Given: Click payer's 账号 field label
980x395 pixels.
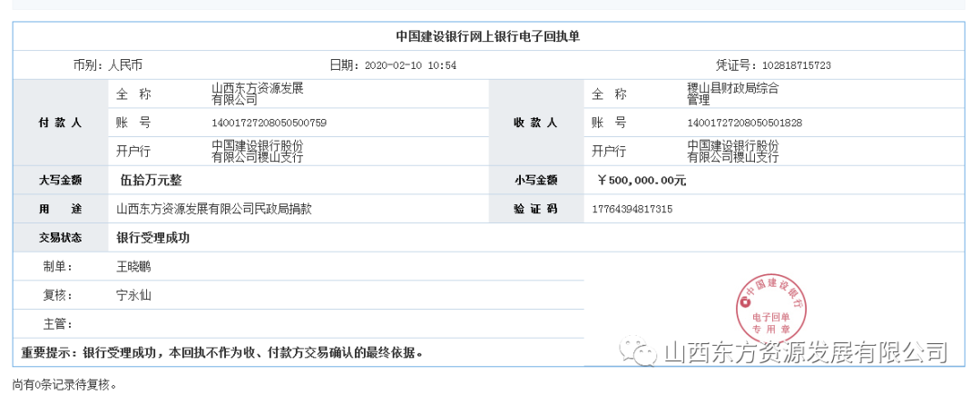Looking at the screenshot, I should point(132,123).
